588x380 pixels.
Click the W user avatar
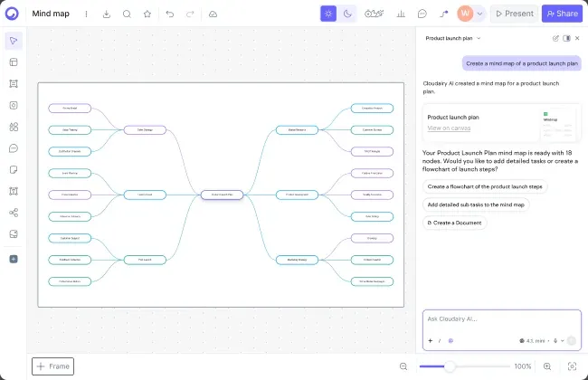coord(465,14)
